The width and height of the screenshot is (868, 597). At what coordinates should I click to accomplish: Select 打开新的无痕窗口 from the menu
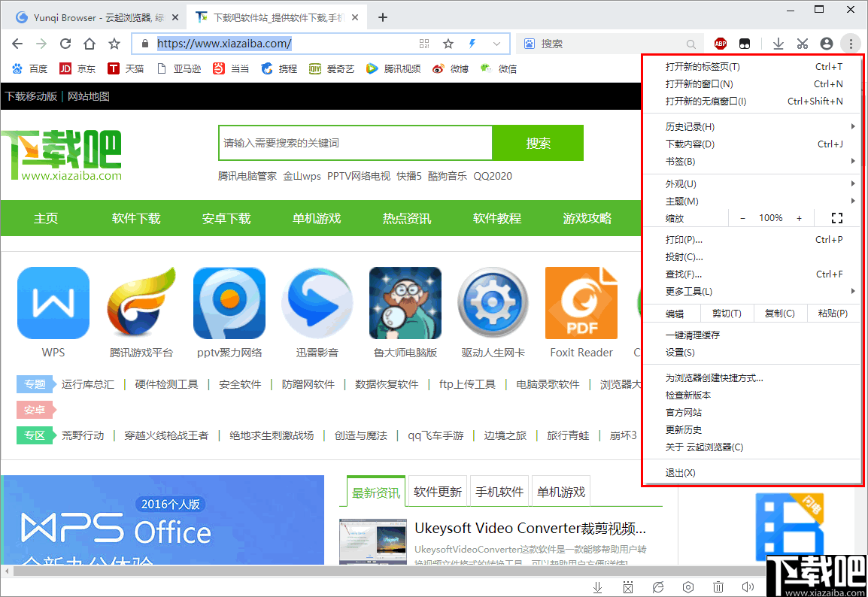[715, 101]
